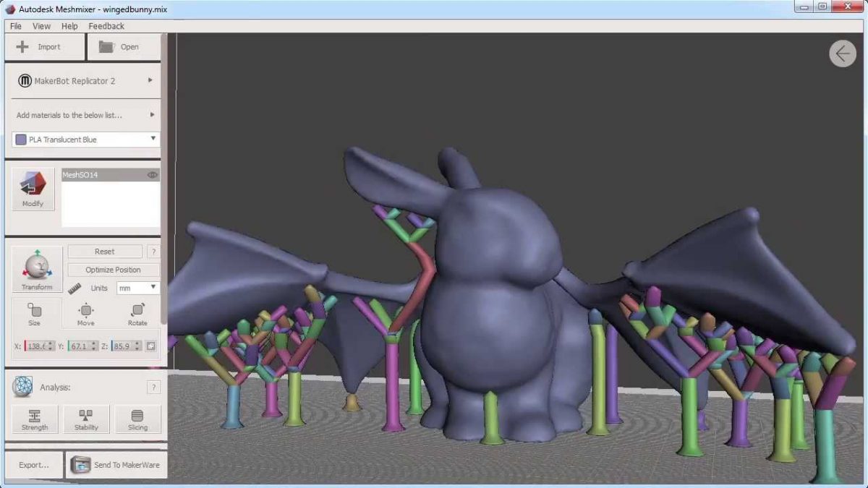The height and width of the screenshot is (488, 868).
Task: Activate the Move tool
Action: (x=85, y=314)
